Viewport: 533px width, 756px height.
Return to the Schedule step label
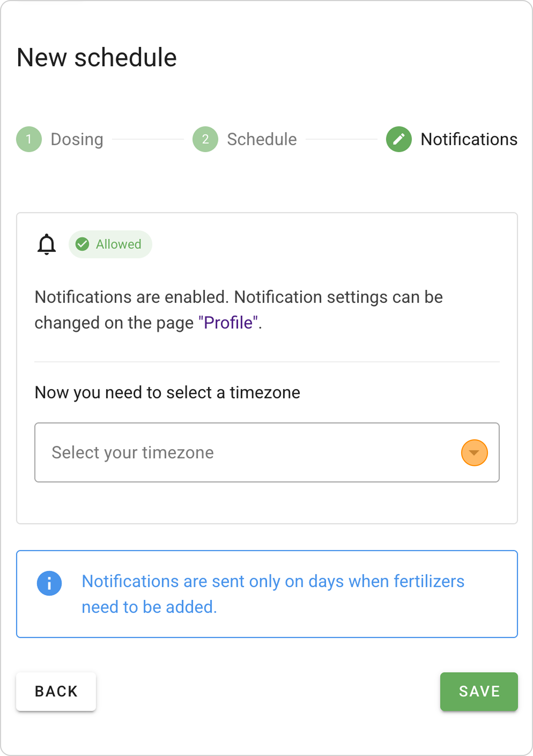(x=262, y=139)
